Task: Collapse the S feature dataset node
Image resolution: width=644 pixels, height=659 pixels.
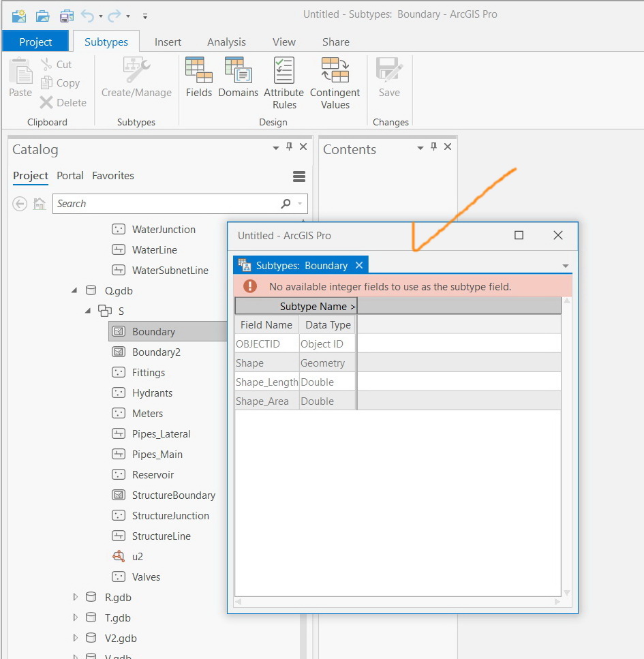Action: 88,311
